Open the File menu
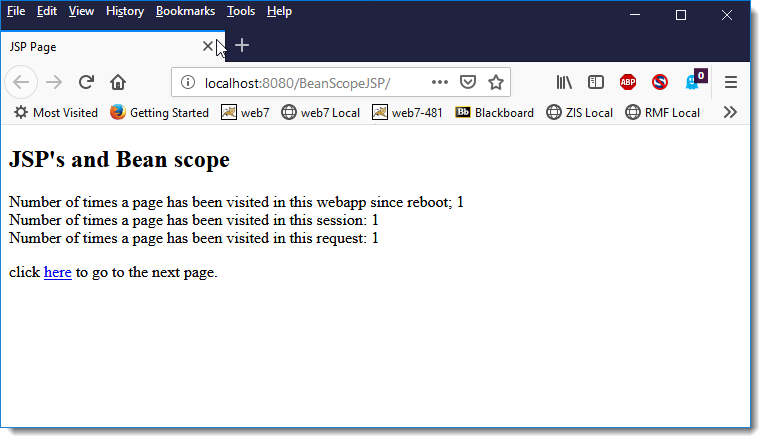766x443 pixels. pos(16,11)
